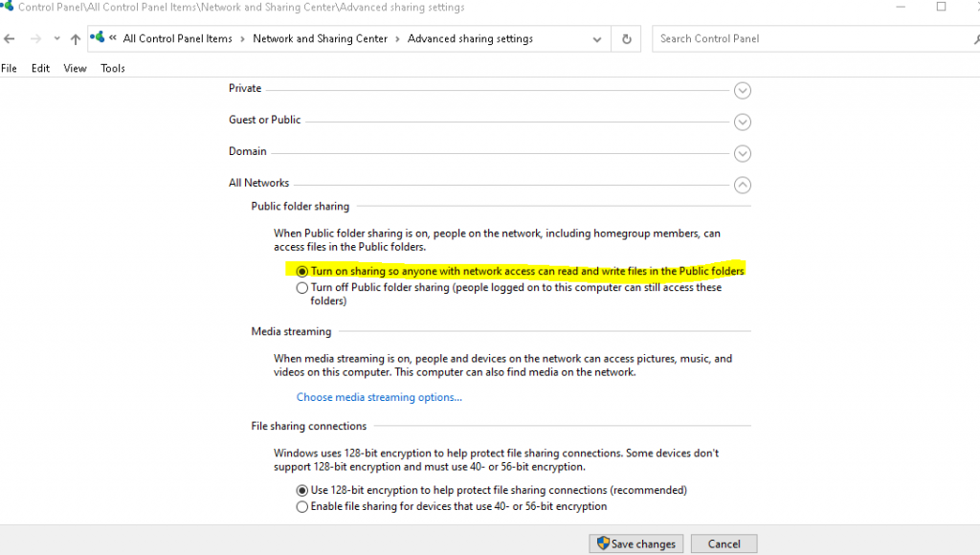This screenshot has width=980, height=555.
Task: Click the UAC shield on Save changes
Action: click(603, 543)
